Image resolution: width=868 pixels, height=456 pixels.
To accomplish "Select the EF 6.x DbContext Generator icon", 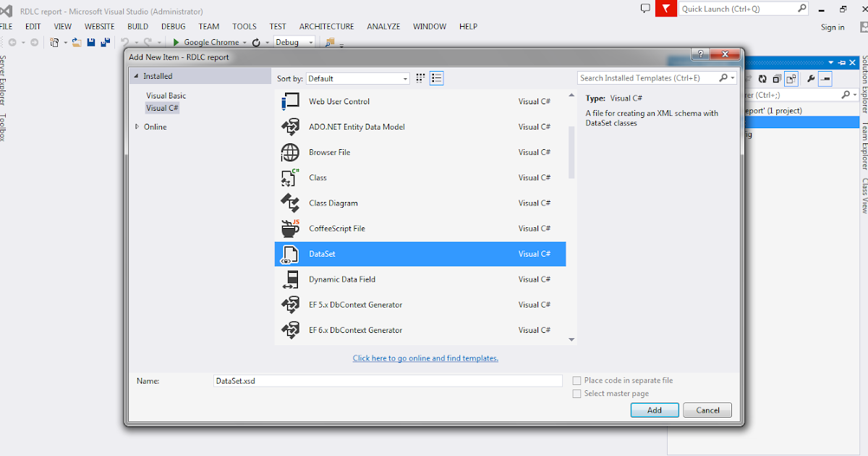I will pyautogui.click(x=289, y=330).
